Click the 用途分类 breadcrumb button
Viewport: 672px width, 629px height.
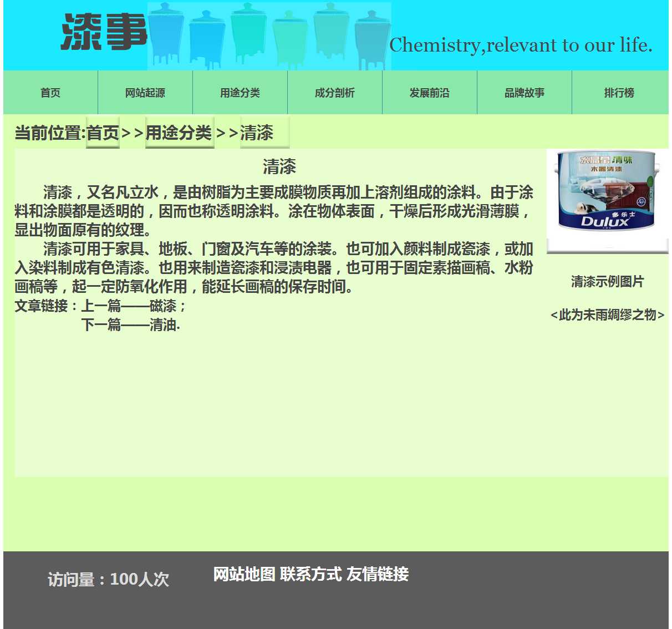click(x=179, y=133)
